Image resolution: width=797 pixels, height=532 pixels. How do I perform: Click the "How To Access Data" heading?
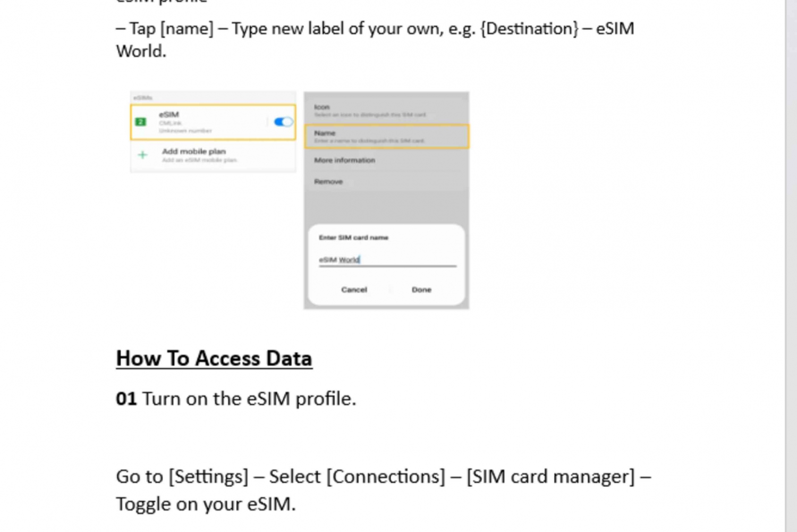[x=214, y=359]
